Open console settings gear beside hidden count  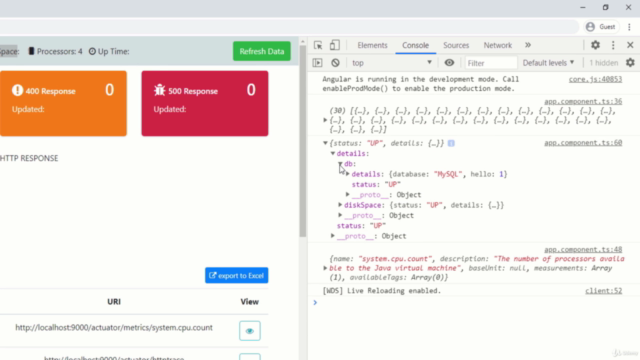pyautogui.click(x=630, y=62)
